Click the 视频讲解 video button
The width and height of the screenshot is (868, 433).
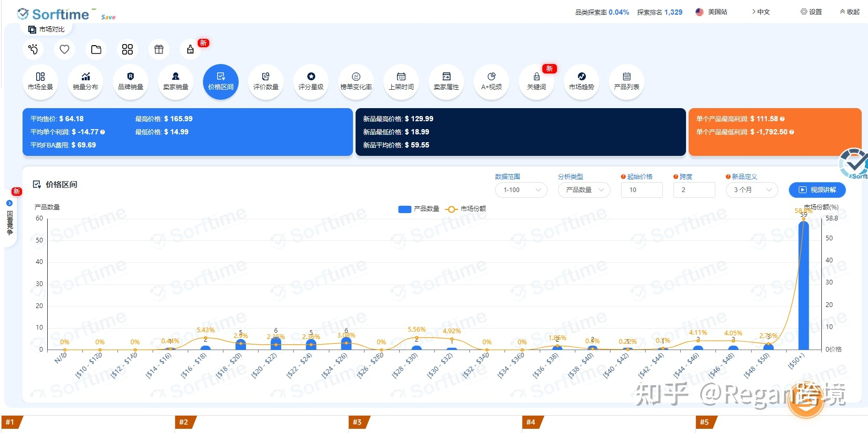coord(817,190)
